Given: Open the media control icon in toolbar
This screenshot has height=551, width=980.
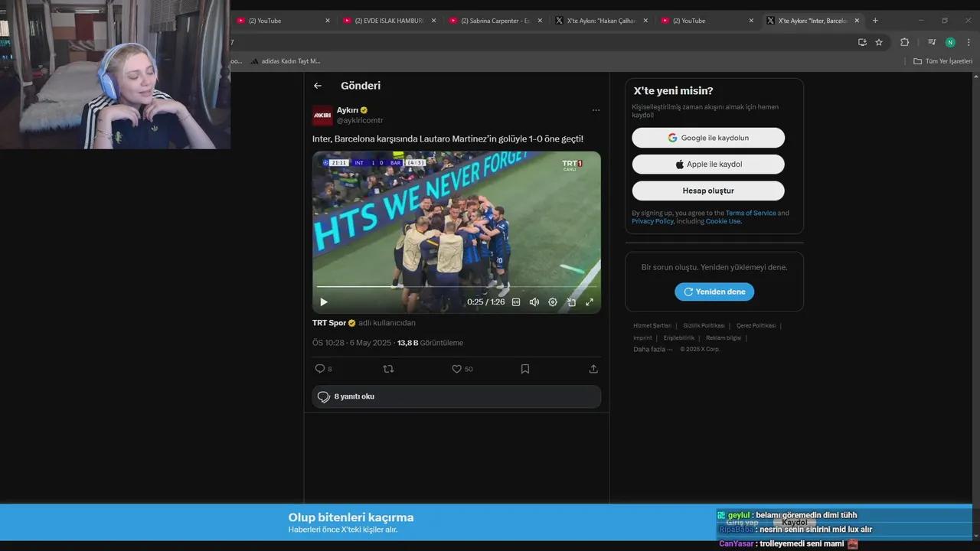Looking at the screenshot, I should 932,42.
